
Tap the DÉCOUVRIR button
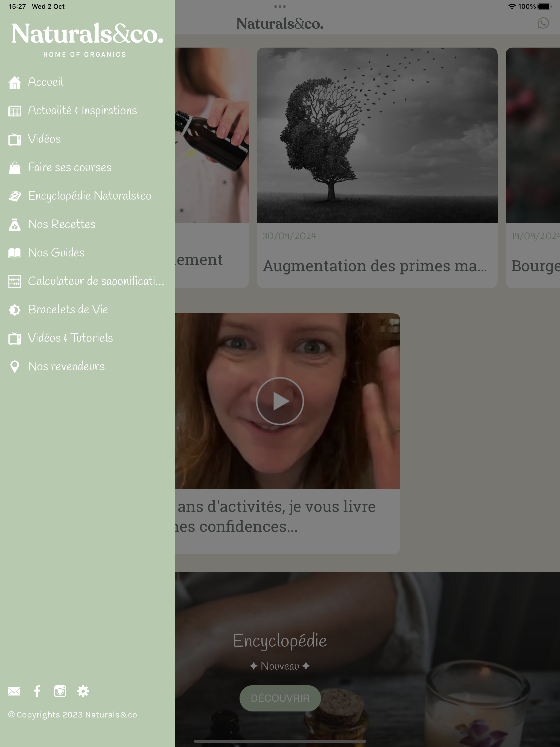tap(280, 698)
